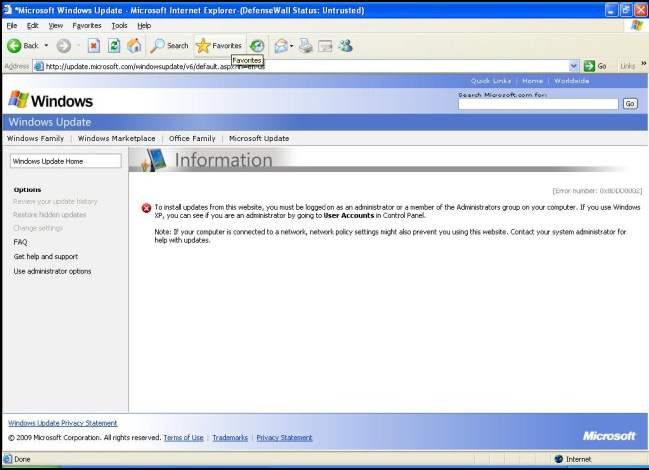The width and height of the screenshot is (649, 470).
Task: Click Use administrator options
Action: click(52, 271)
